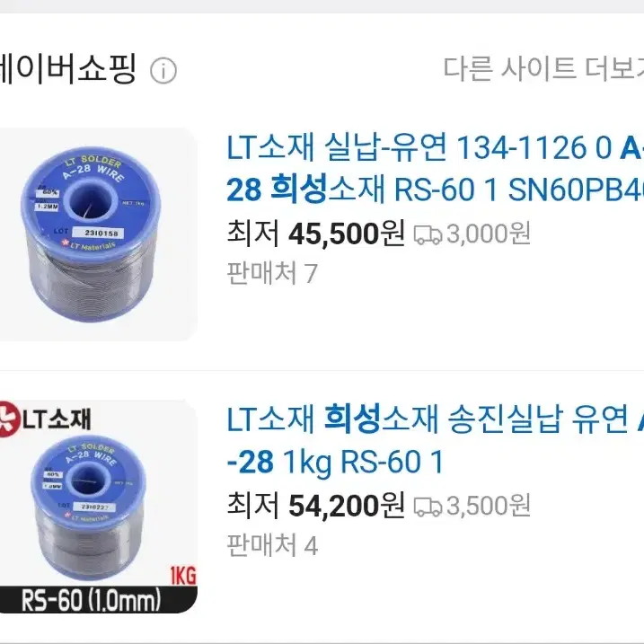Click the 28 희성소재 RS-60 title line

tap(436, 190)
